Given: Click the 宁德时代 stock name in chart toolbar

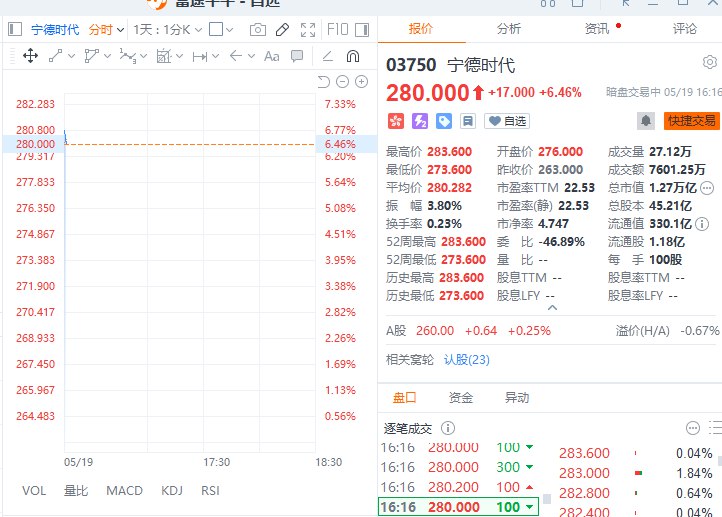Looking at the screenshot, I should click(x=55, y=30).
